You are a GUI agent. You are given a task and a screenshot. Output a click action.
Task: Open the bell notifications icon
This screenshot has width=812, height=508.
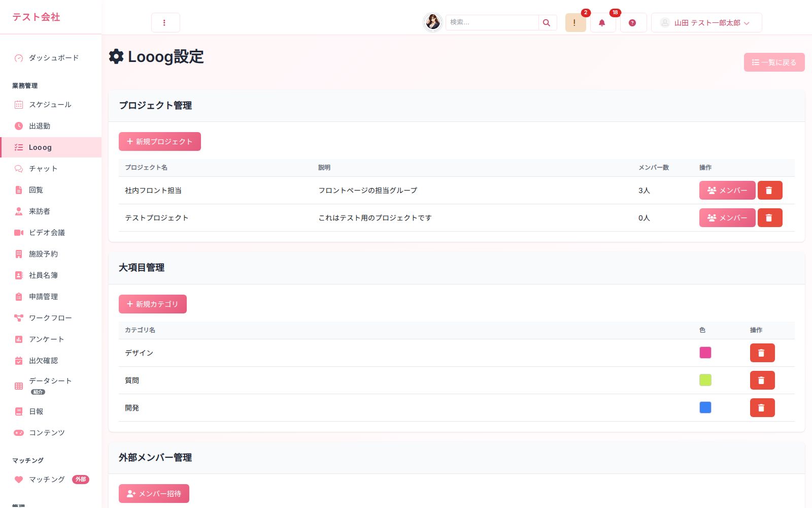pos(602,23)
